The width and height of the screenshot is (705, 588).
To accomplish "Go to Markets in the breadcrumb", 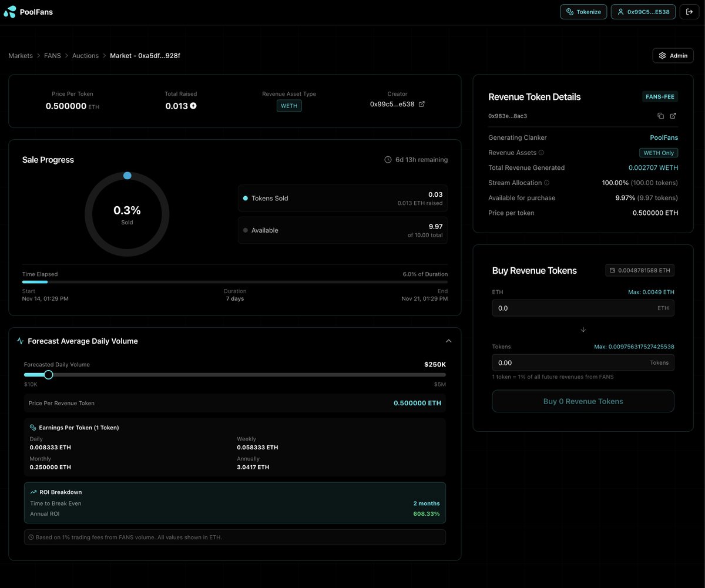I will (x=21, y=56).
